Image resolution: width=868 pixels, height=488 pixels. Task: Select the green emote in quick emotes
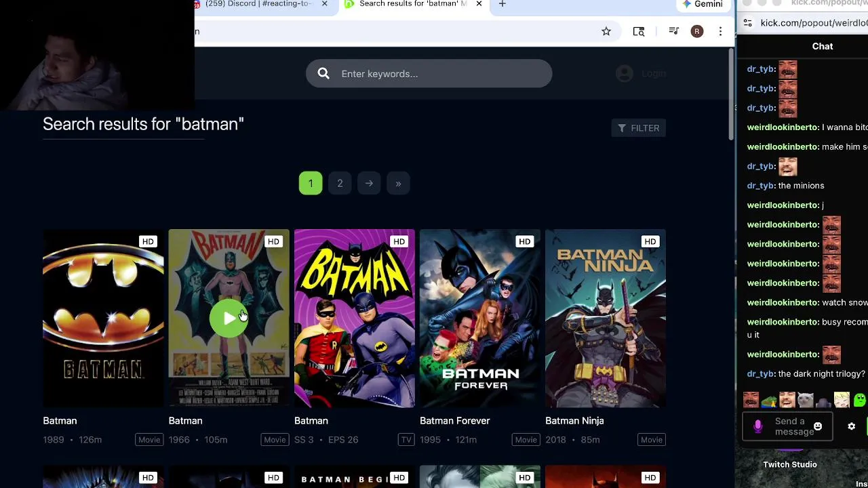click(859, 401)
